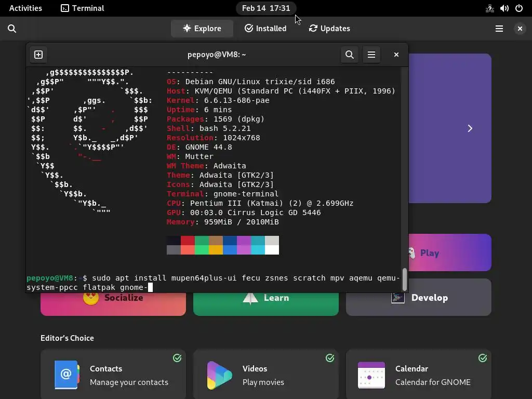This screenshot has width=532, height=399.
Task: Open the Develop category
Action: [x=418, y=298]
